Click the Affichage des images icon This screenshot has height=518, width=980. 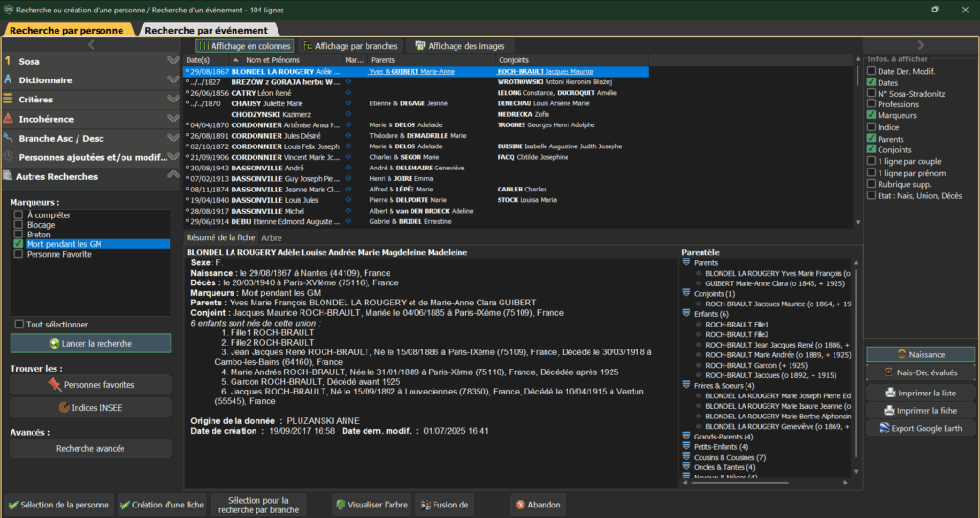pyautogui.click(x=421, y=46)
